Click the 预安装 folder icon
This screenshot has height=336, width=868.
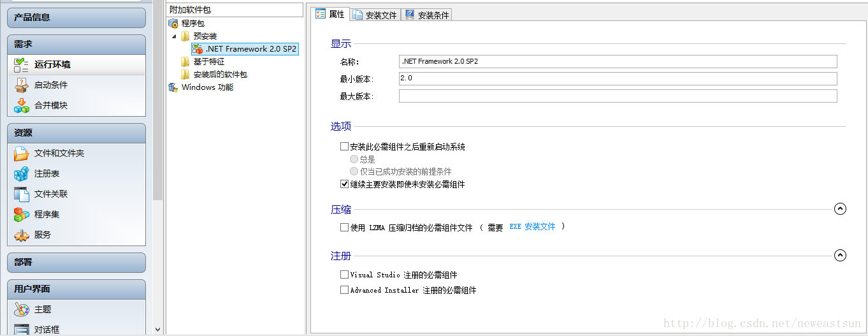point(185,36)
